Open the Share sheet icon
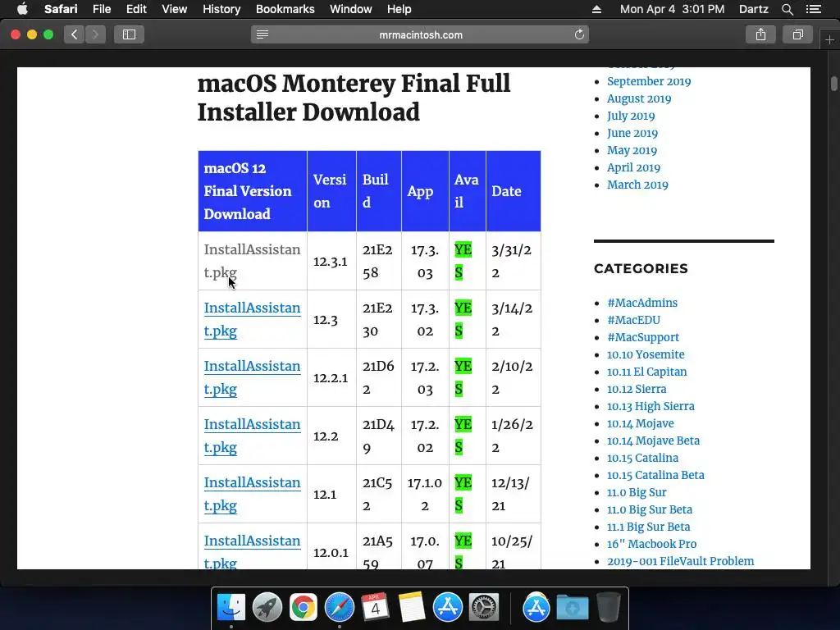The width and height of the screenshot is (840, 630). (760, 34)
